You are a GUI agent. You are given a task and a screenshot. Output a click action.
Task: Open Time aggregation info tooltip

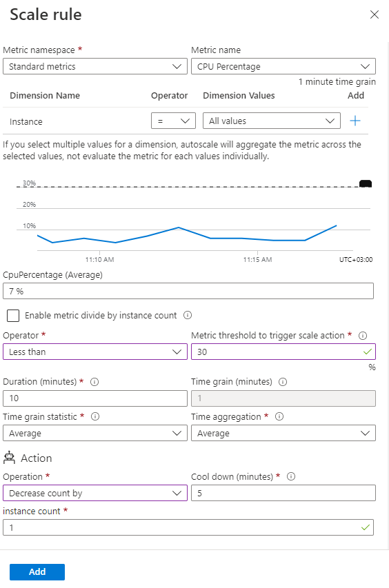tap(279, 416)
